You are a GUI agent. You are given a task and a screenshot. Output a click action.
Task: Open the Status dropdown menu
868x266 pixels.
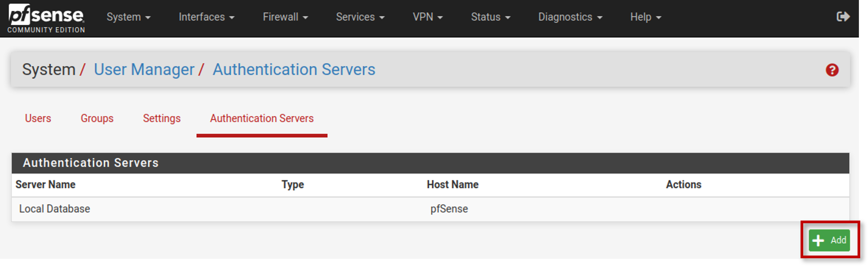(x=490, y=17)
